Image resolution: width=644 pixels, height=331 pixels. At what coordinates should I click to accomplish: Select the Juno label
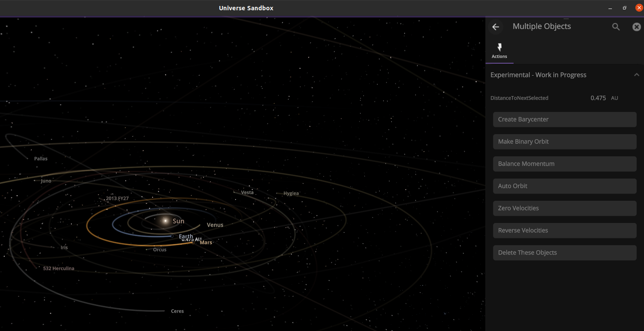tap(46, 181)
